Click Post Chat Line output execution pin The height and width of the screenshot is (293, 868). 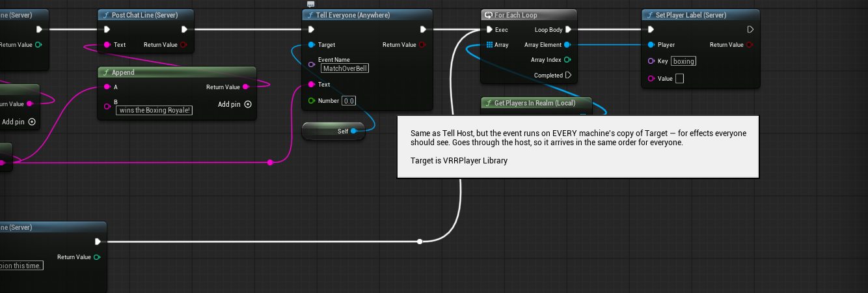click(184, 29)
